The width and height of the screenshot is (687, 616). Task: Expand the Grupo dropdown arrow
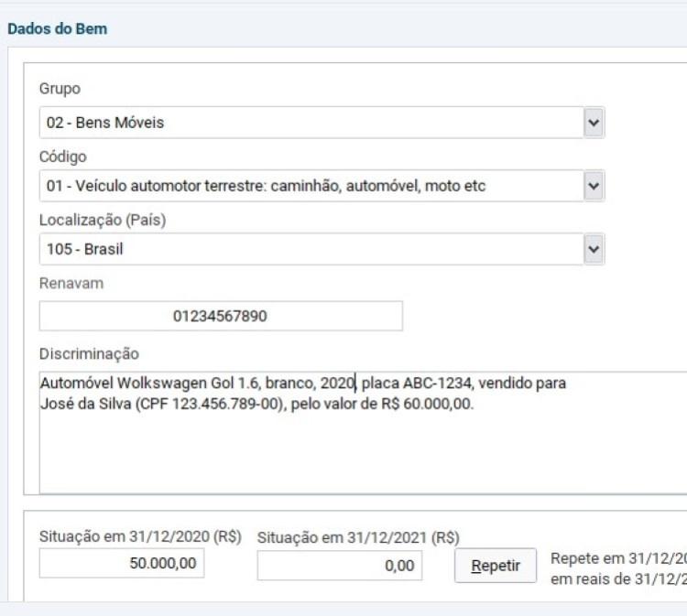click(x=594, y=122)
